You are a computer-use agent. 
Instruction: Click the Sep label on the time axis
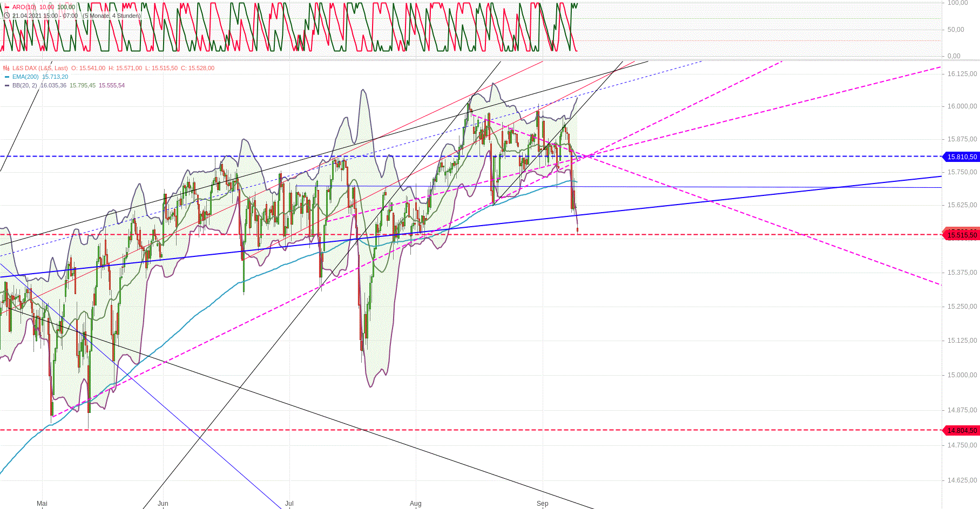coord(543,504)
